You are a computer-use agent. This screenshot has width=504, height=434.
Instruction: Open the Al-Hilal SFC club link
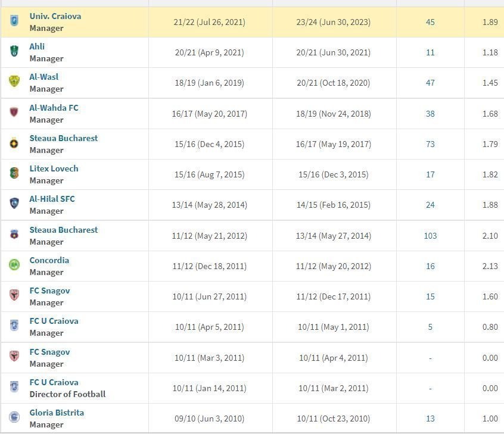pos(52,199)
